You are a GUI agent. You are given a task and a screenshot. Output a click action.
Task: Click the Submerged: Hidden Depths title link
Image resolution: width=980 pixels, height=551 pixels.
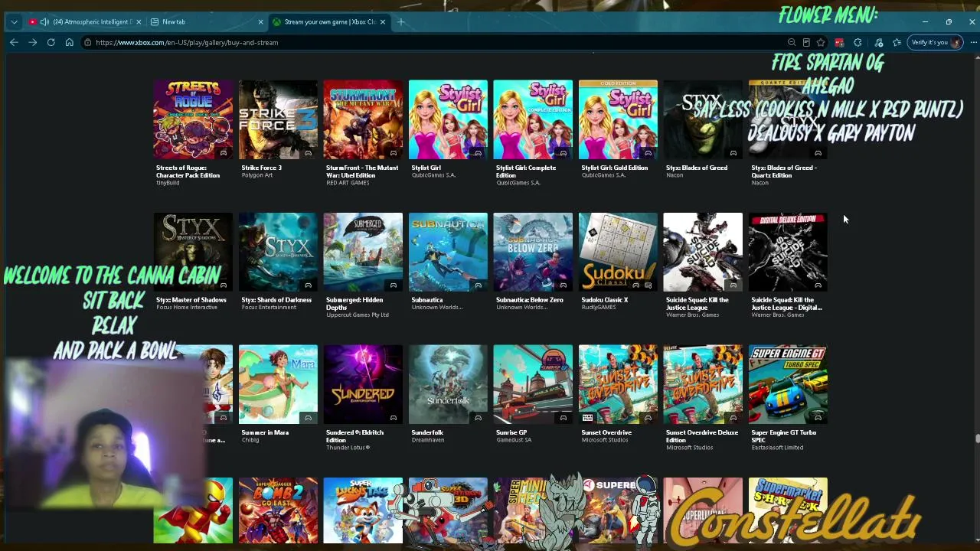click(354, 304)
